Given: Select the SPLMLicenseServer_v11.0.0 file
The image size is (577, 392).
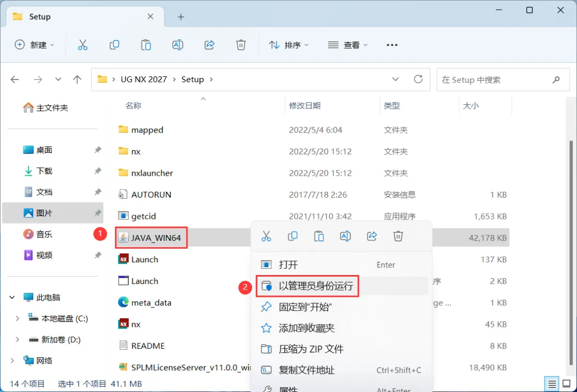Looking at the screenshot, I should tap(184, 367).
